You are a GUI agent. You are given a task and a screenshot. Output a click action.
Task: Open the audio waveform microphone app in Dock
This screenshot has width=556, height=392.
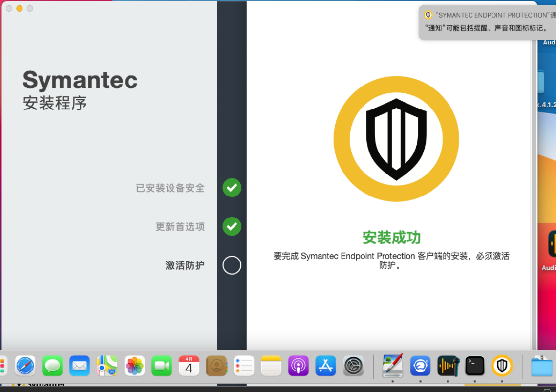coord(448,366)
